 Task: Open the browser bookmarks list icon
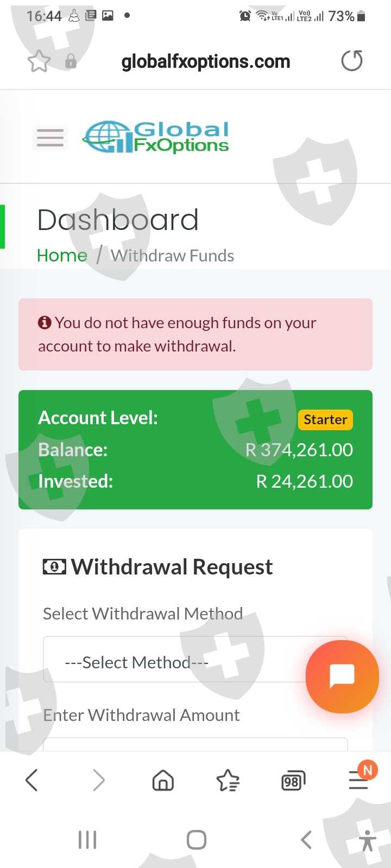228,781
